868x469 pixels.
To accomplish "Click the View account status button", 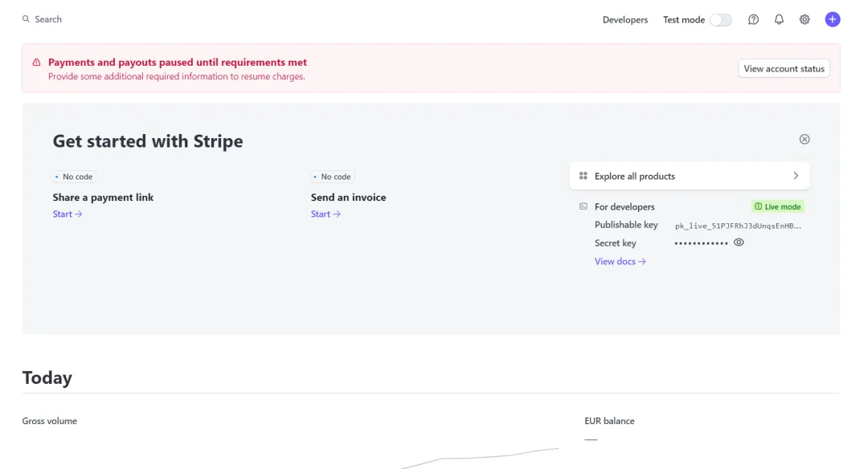I will [784, 68].
